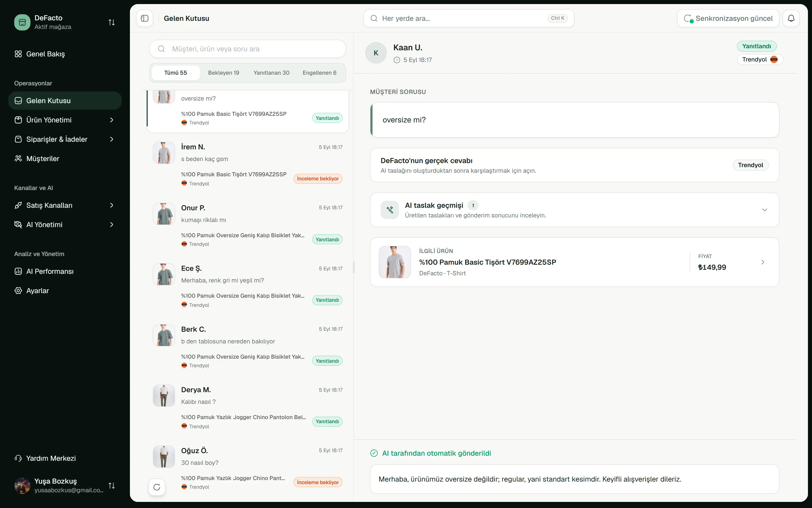This screenshot has height=508, width=812.
Task: Click İnceleme bekliyor badge on Oğuz Ö.
Action: tap(318, 482)
